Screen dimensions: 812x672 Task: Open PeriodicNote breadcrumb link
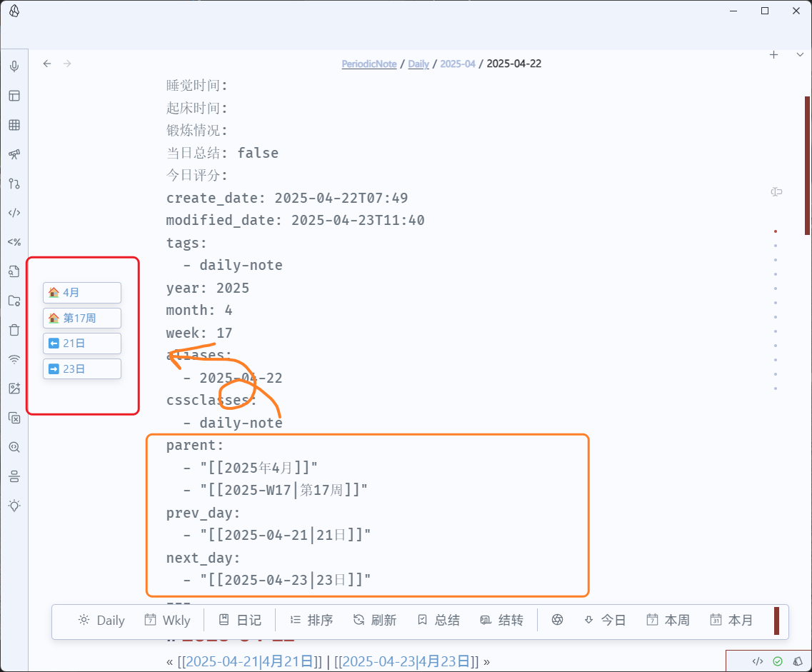click(369, 64)
